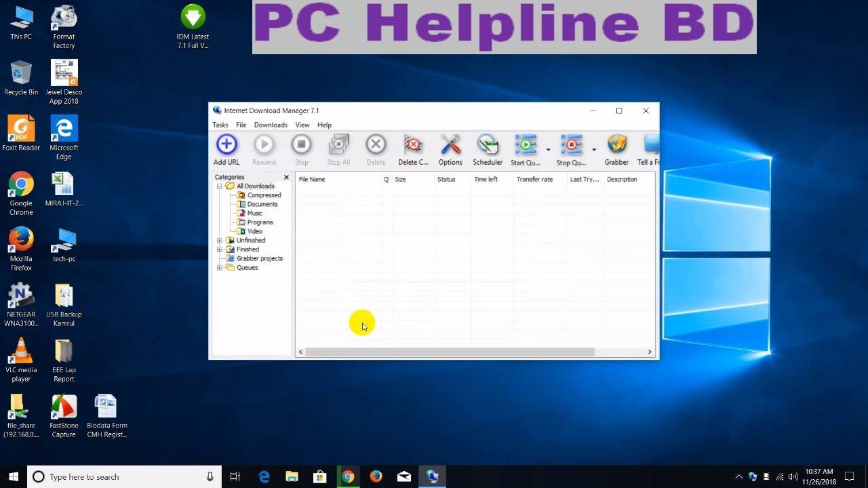This screenshot has width=868, height=488.
Task: Sort by the Description column header
Action: [x=629, y=180]
